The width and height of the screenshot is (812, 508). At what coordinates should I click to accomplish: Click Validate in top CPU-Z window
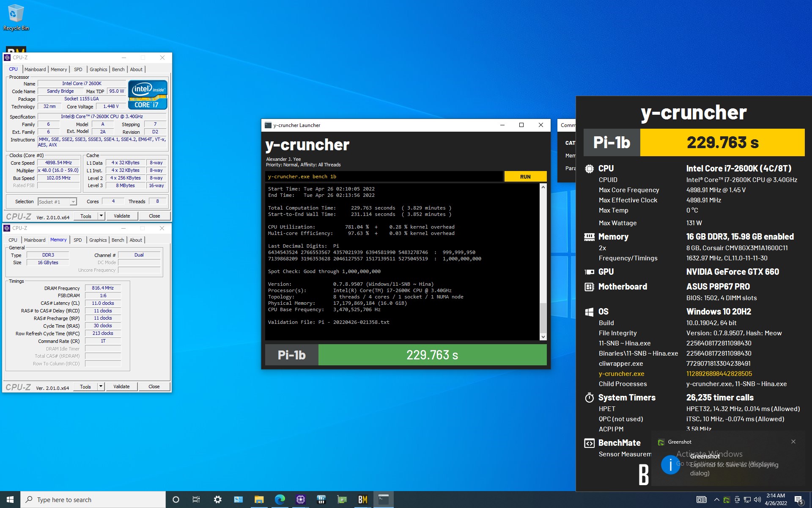122,216
